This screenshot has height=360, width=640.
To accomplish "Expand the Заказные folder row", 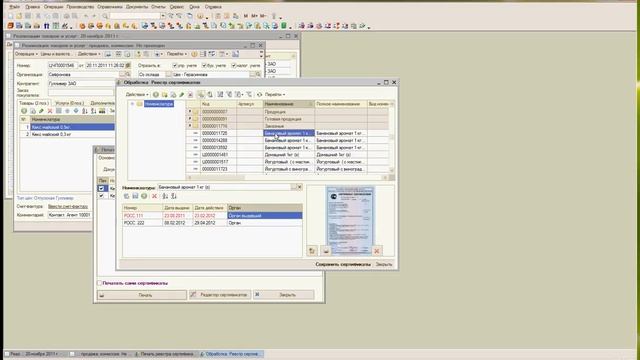I will [x=189, y=126].
